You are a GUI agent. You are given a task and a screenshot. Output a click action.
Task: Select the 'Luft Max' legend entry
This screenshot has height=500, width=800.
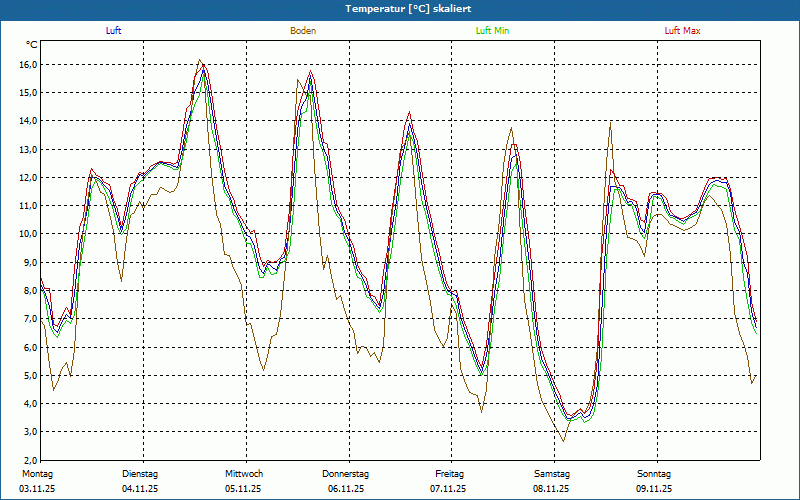(x=683, y=31)
